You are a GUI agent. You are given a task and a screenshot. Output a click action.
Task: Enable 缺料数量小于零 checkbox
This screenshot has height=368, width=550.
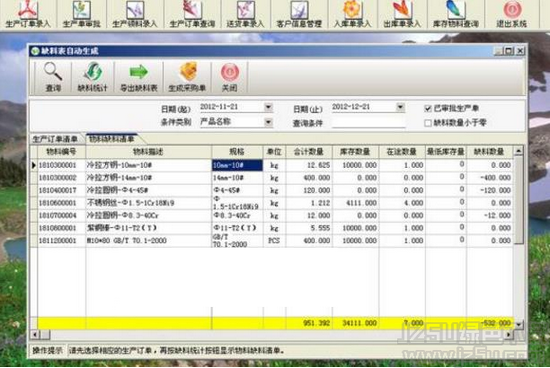(x=428, y=123)
